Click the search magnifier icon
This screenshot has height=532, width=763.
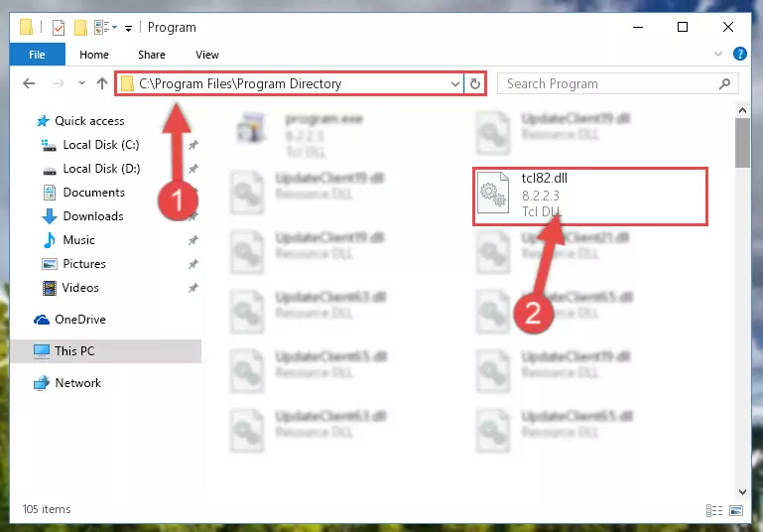724,83
